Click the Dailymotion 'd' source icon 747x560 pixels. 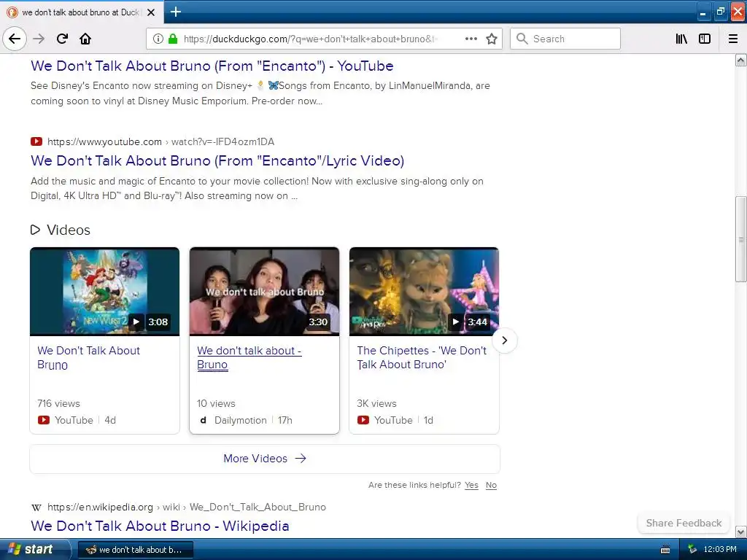point(203,420)
